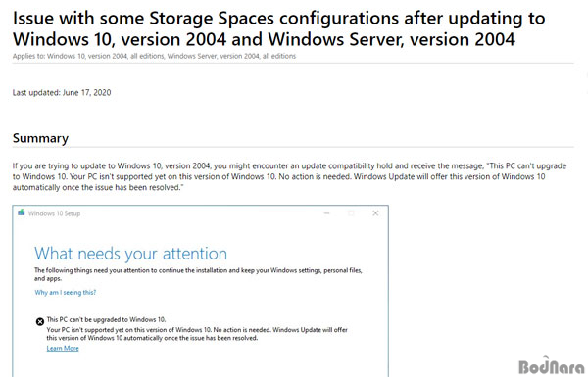Click the summary paragraph about compatibility hold

tap(289, 176)
